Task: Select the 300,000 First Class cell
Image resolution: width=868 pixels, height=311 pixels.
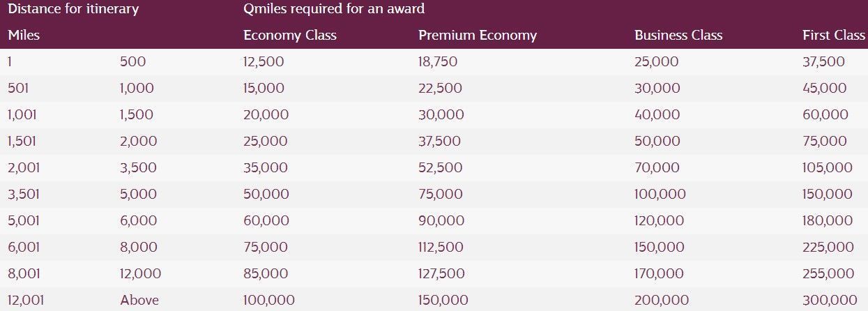Action: pos(830,300)
